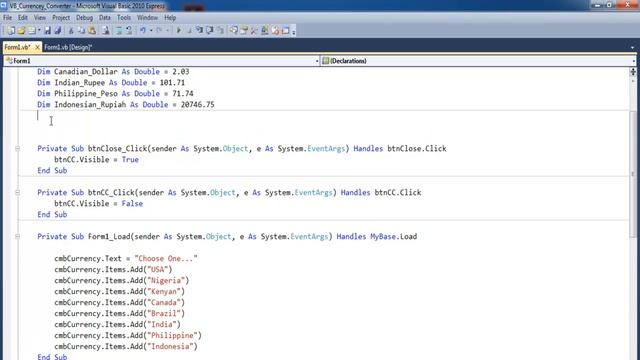The height and width of the screenshot is (360, 640).
Task: Collapse the btnCC_Click sub outline
Action: 18,193
